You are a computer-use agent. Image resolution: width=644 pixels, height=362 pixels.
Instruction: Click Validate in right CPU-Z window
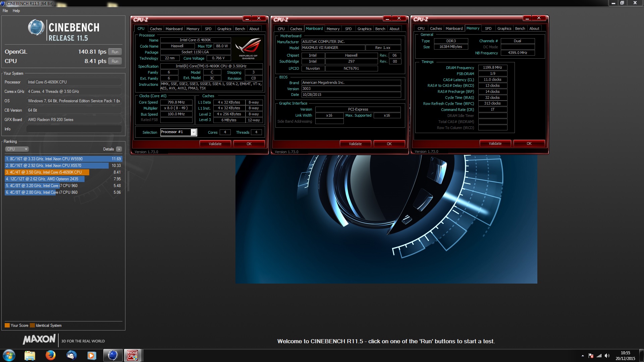coord(495,143)
